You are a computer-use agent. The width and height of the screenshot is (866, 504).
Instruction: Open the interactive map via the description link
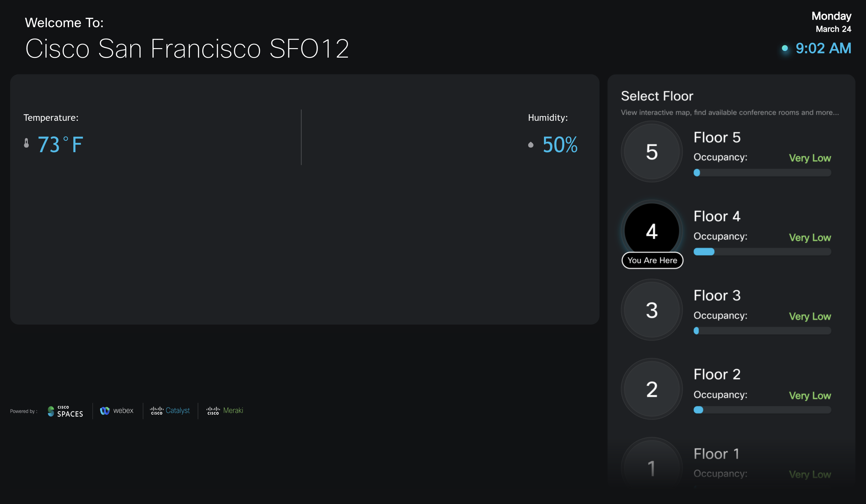729,112
